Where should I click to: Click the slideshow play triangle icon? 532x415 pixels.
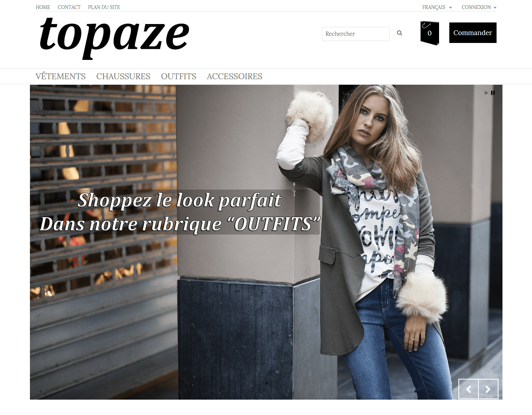pyautogui.click(x=486, y=93)
